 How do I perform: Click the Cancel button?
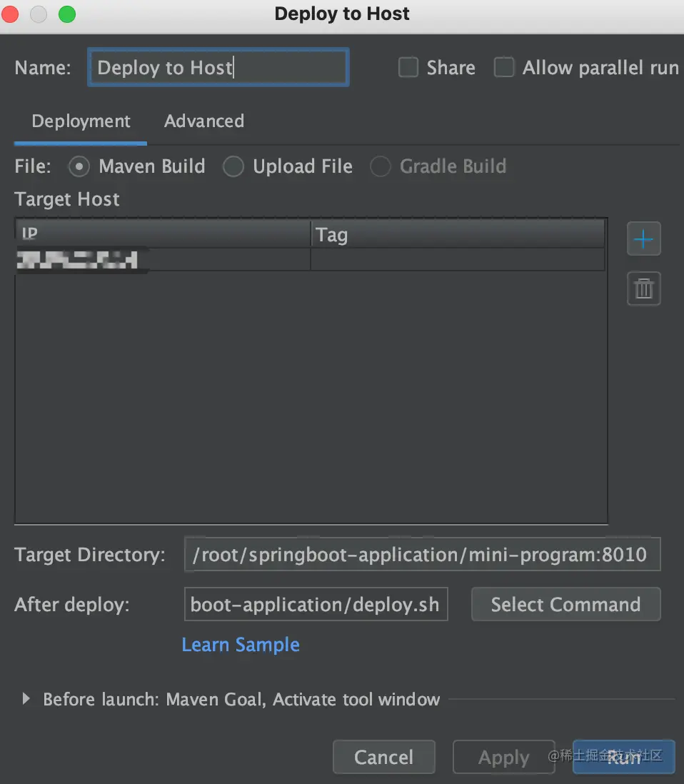(x=383, y=757)
